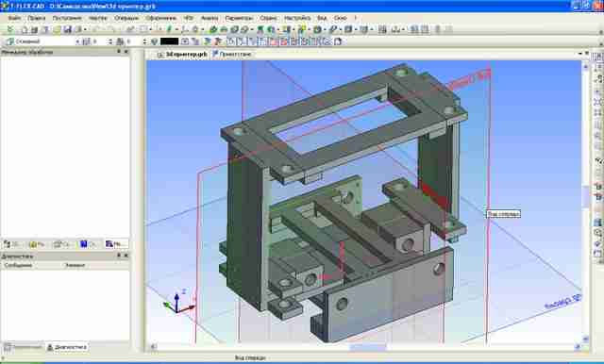Viewport: 604px width, 364px height.
Task: Click the coordinate axes triad in 3D view
Action: pyautogui.click(x=178, y=302)
